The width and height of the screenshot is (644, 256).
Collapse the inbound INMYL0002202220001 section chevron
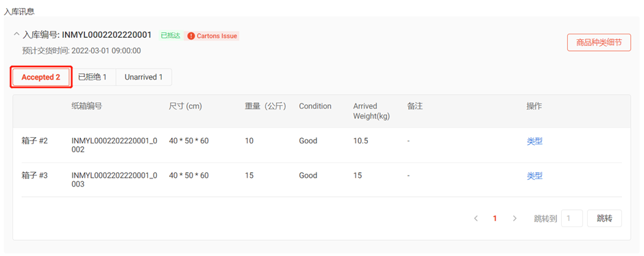click(x=16, y=34)
